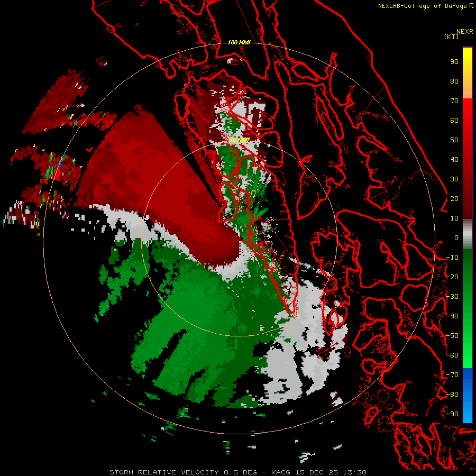Click the 20 value on velocity scale
The image size is (476, 476).
(x=454, y=199)
